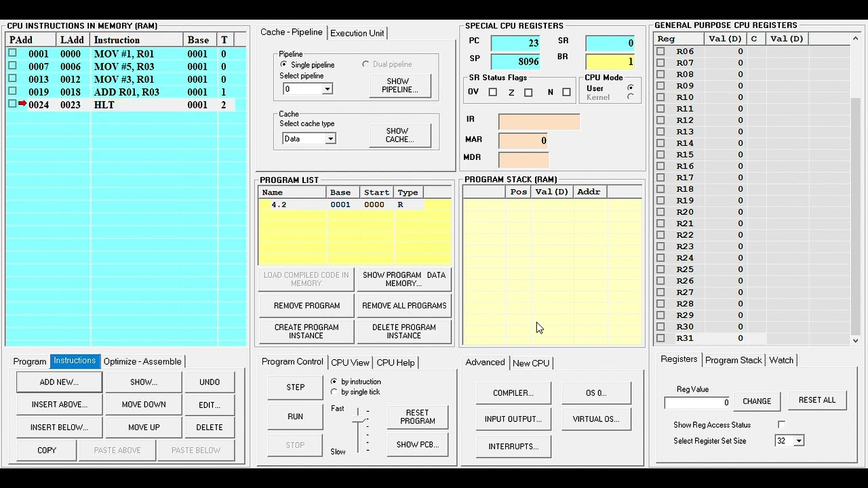
Task: Click RESET ALL registers button
Action: tap(817, 400)
